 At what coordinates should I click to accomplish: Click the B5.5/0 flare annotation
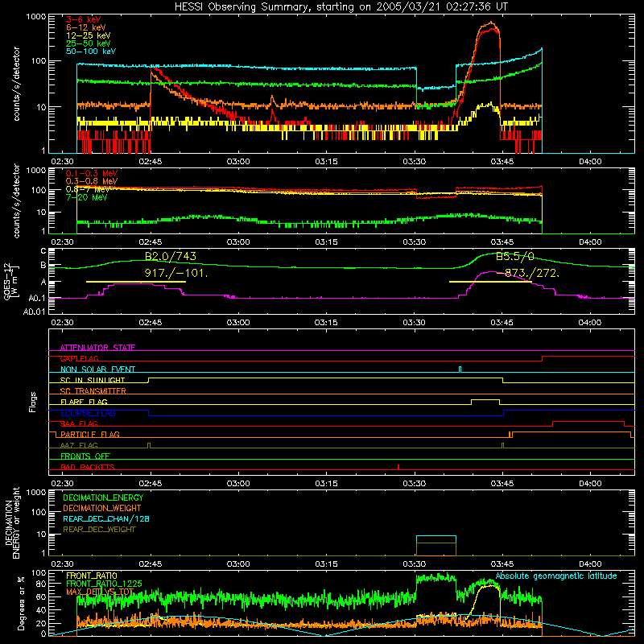point(515,257)
